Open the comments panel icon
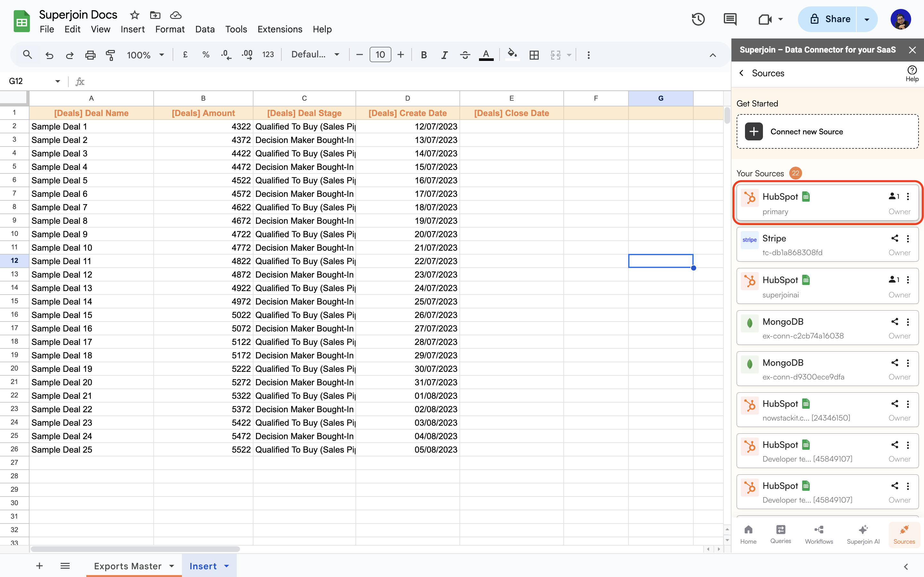This screenshot has width=924, height=577. click(x=730, y=19)
